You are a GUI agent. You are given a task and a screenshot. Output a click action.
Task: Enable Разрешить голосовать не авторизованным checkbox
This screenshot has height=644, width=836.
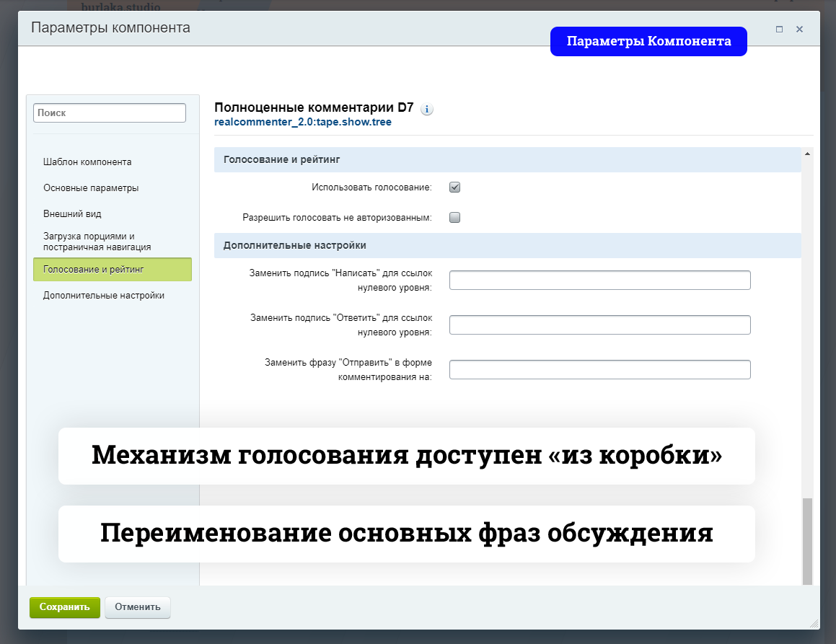click(454, 217)
